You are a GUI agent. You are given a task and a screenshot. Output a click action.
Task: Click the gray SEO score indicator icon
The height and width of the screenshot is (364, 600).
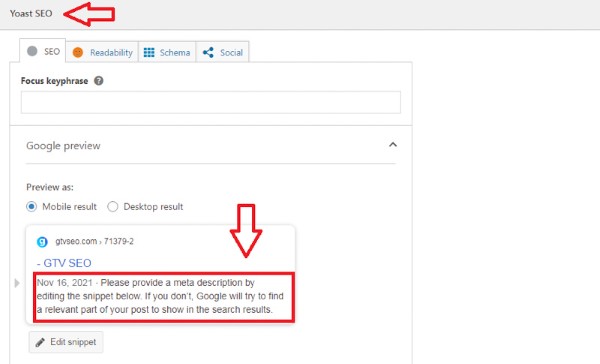32,51
